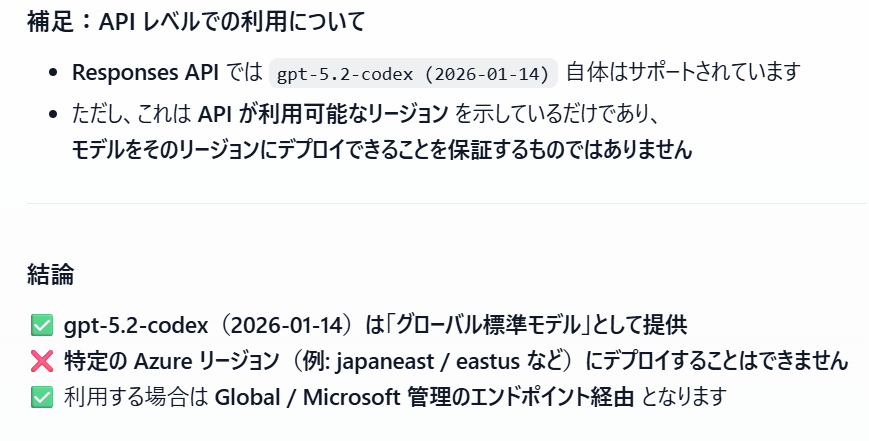Screen dimensions: 869x441
Task: Click the bullet dot before ただし
Action: click(x=54, y=113)
